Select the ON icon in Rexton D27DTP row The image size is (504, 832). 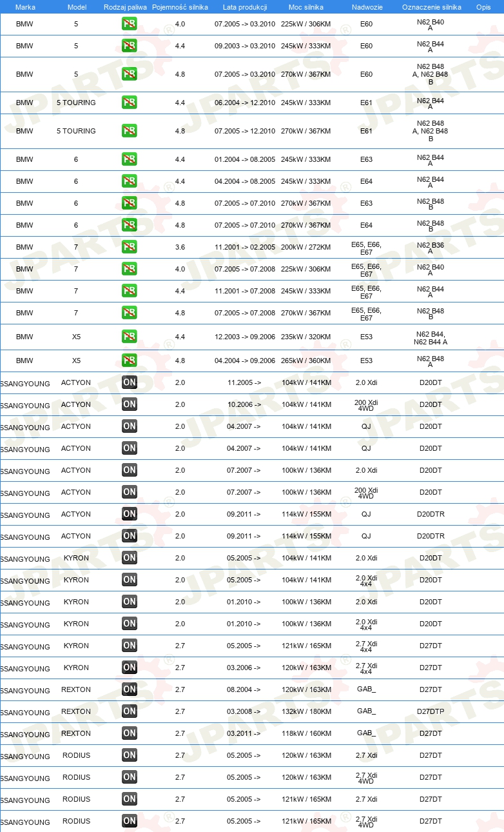130,711
